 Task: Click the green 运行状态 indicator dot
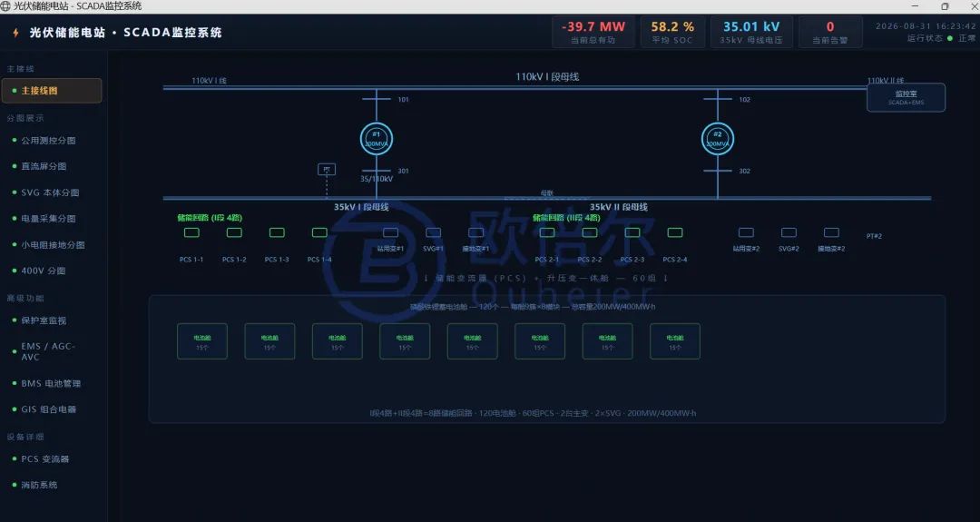pyautogui.click(x=950, y=39)
